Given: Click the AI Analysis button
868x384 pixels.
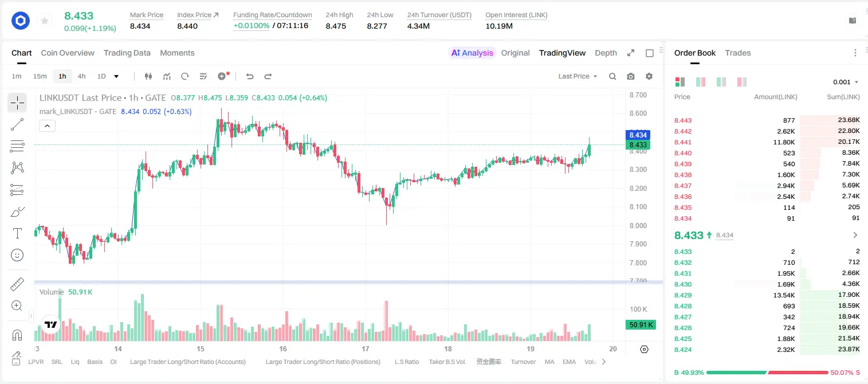Looking at the screenshot, I should pyautogui.click(x=472, y=53).
